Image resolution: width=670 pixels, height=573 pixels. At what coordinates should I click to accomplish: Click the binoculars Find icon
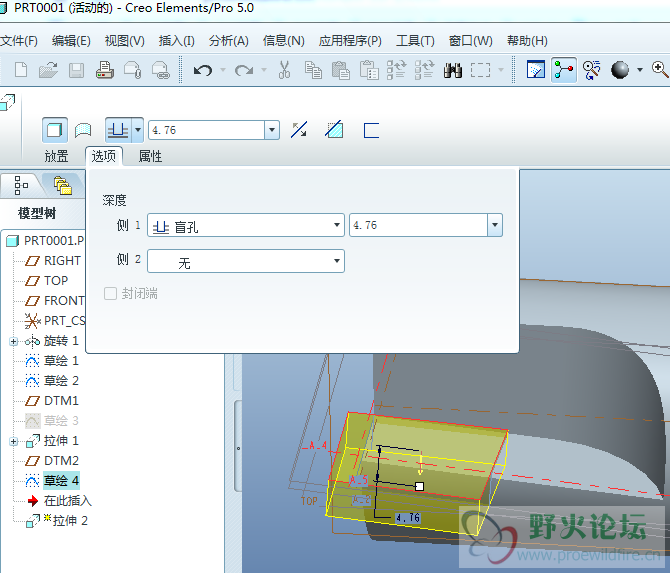coord(453,70)
